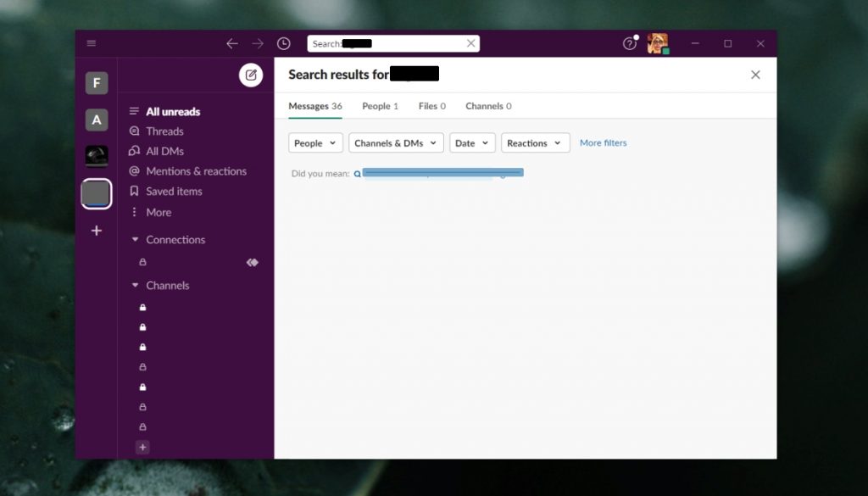Open the People filter dropdown
The width and height of the screenshot is (868, 496).
pyautogui.click(x=314, y=142)
